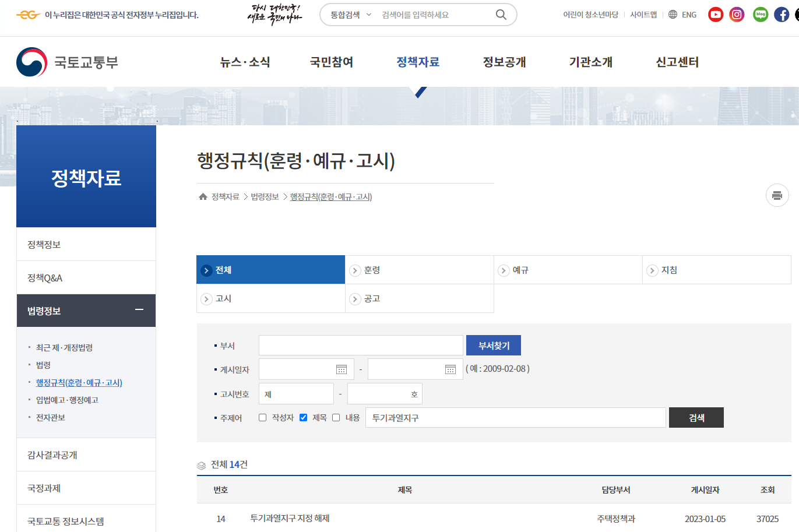
Task: Toggle the 내용 checkbox
Action: point(336,417)
